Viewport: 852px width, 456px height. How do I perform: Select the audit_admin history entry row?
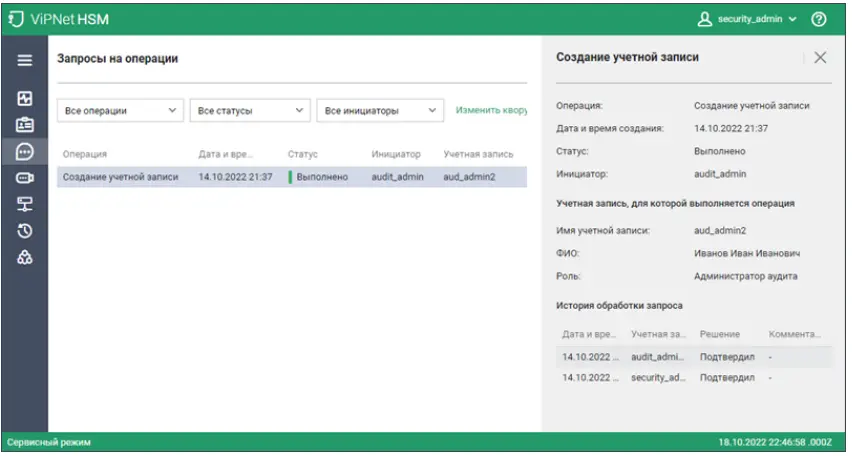693,357
